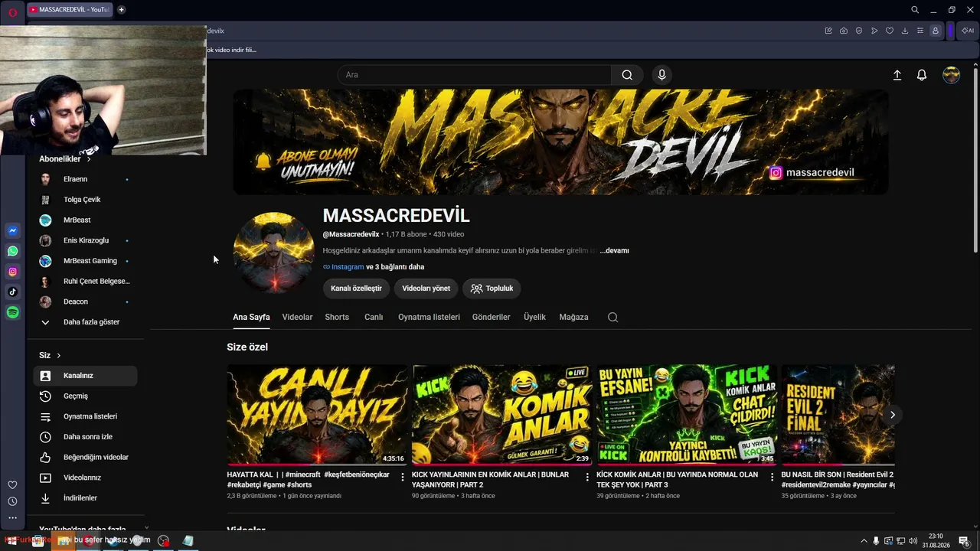Open Opera main menu logo

coord(12,12)
